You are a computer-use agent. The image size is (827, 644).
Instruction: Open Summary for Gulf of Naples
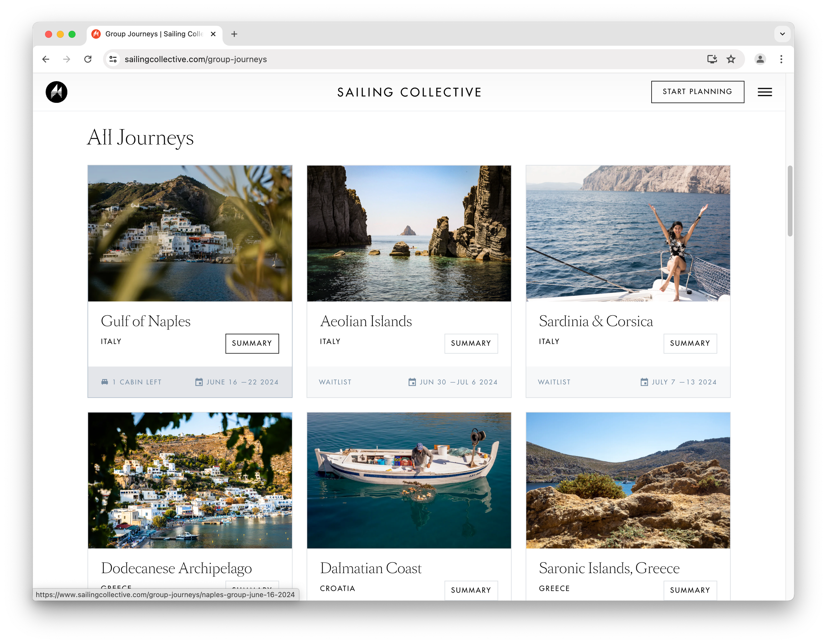[x=252, y=343]
